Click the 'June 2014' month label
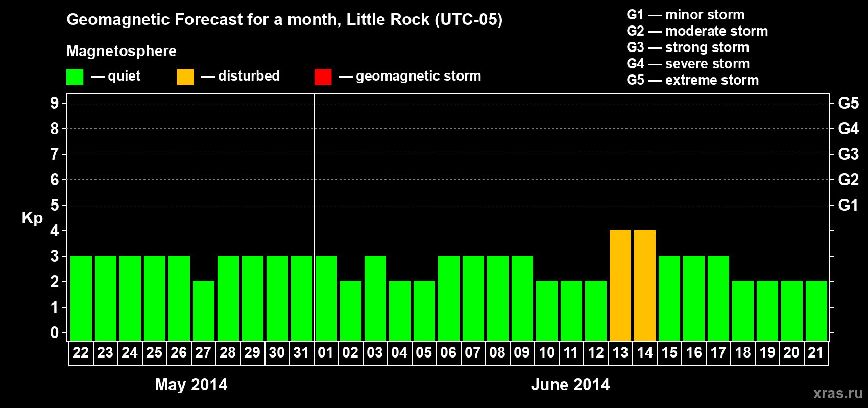Screen dimensions: 868x408 [x=570, y=385]
